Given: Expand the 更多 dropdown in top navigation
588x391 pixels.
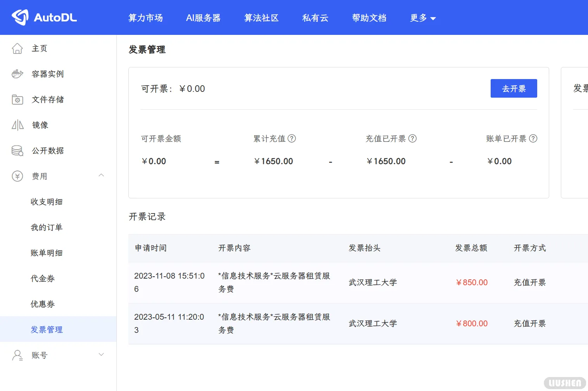Looking at the screenshot, I should [x=423, y=18].
